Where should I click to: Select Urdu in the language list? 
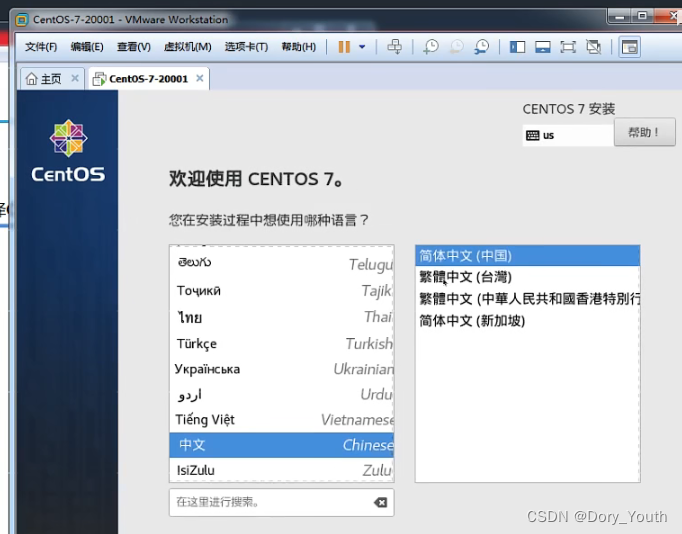point(281,394)
